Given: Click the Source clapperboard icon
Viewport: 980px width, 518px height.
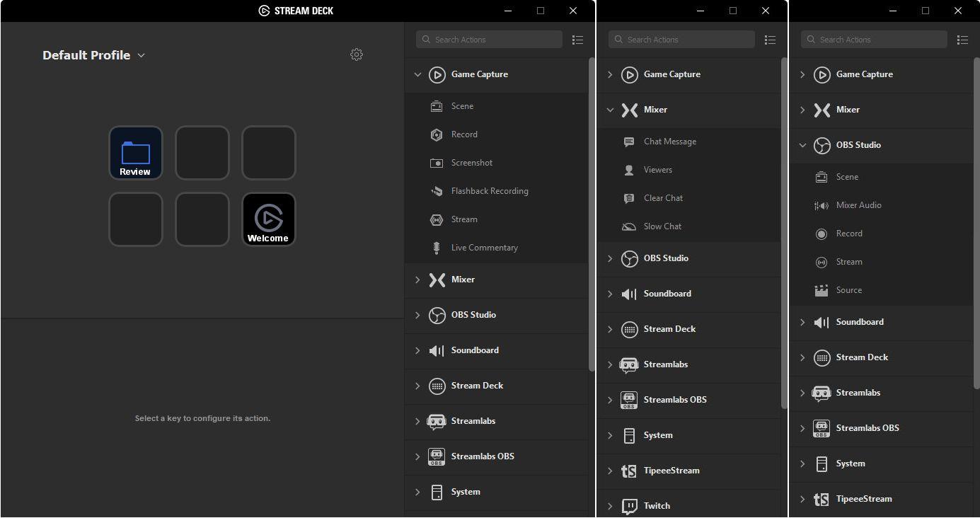Looking at the screenshot, I should point(822,290).
